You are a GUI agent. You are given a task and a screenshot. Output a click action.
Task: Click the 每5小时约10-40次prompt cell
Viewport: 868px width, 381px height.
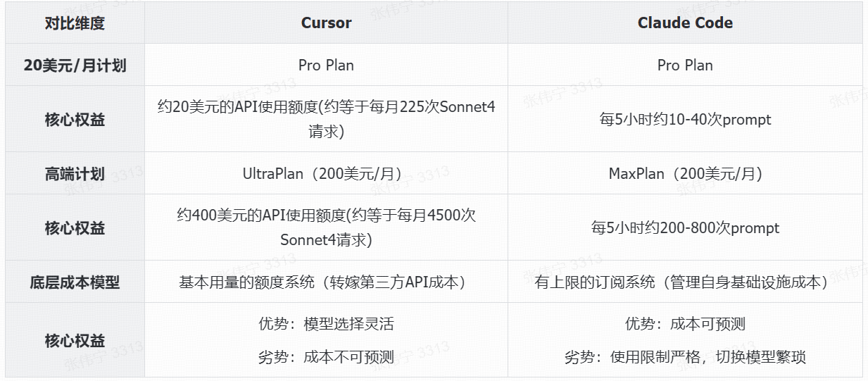(685, 120)
